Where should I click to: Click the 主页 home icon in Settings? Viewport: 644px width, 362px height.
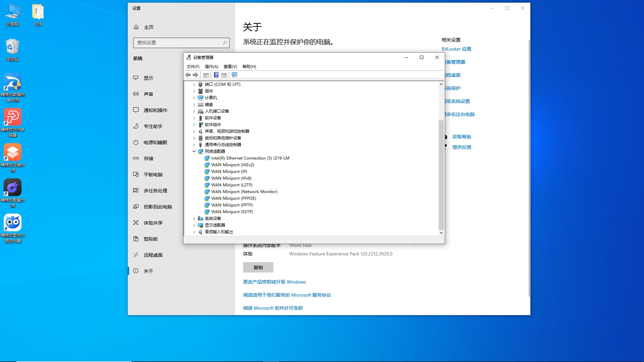coord(136,27)
